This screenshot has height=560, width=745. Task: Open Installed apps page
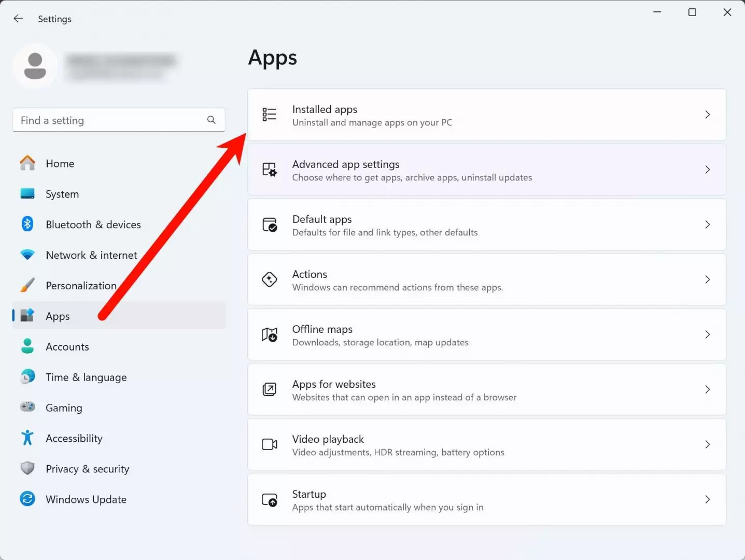coord(487,115)
